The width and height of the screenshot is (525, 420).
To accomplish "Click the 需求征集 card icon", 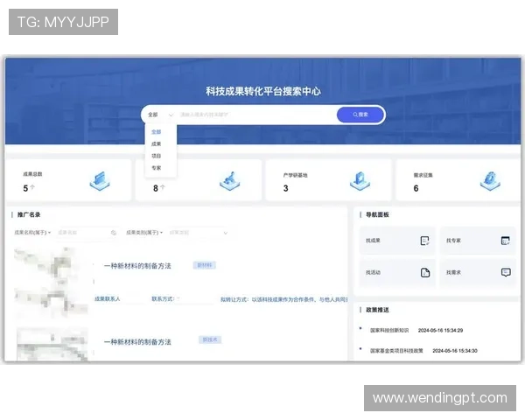I will point(490,181).
